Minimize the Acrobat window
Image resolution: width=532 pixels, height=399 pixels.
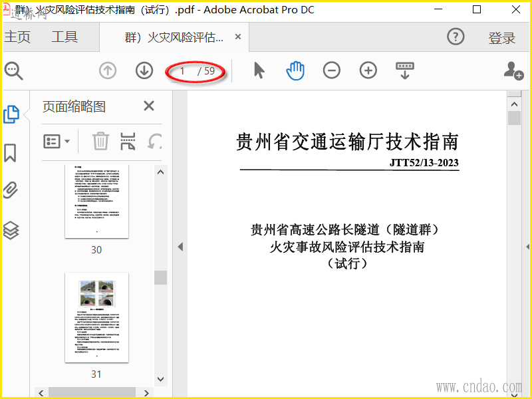coord(438,9)
